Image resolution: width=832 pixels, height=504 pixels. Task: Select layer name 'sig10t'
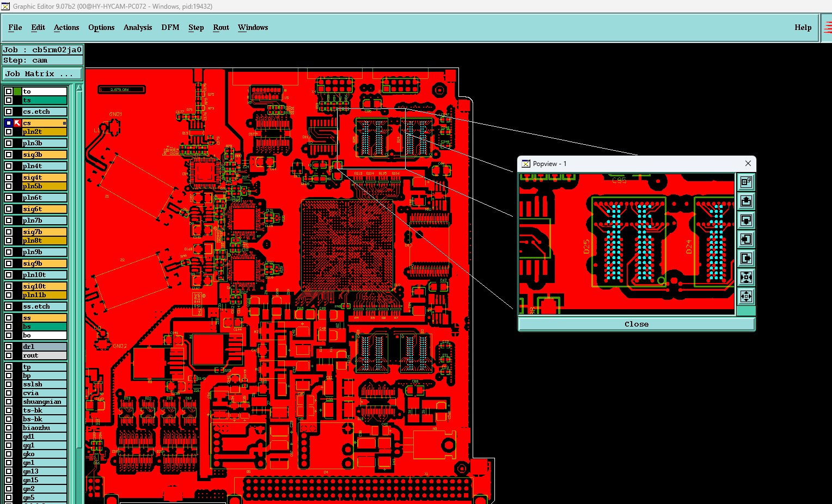tap(45, 286)
